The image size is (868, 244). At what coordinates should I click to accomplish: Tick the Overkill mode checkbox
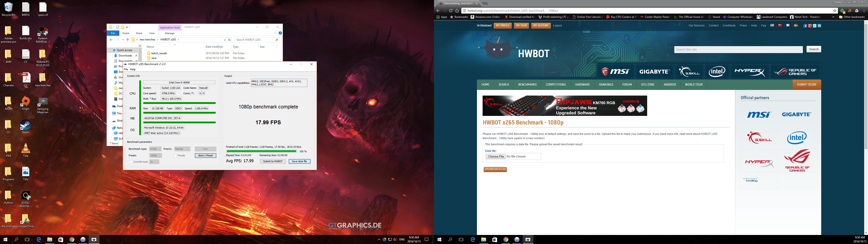[x=131, y=162]
